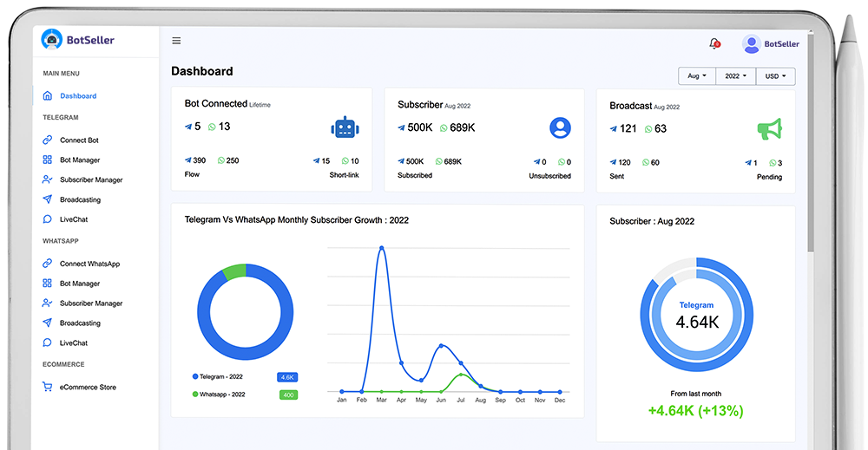
Task: Click the Connect WhatsApp link icon
Action: coord(48,263)
